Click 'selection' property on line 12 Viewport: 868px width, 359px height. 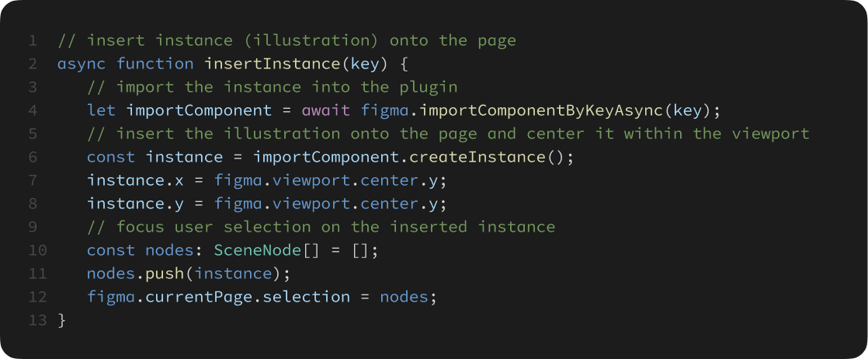tap(306, 297)
